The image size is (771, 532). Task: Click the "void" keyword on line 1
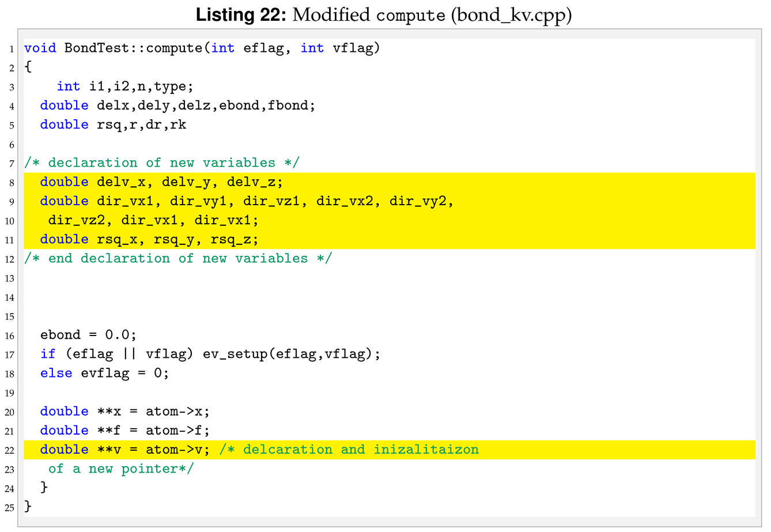pyautogui.click(x=40, y=48)
